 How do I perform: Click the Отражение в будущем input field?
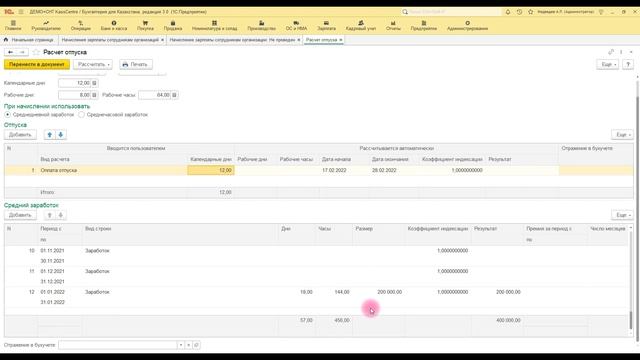tap(118, 345)
